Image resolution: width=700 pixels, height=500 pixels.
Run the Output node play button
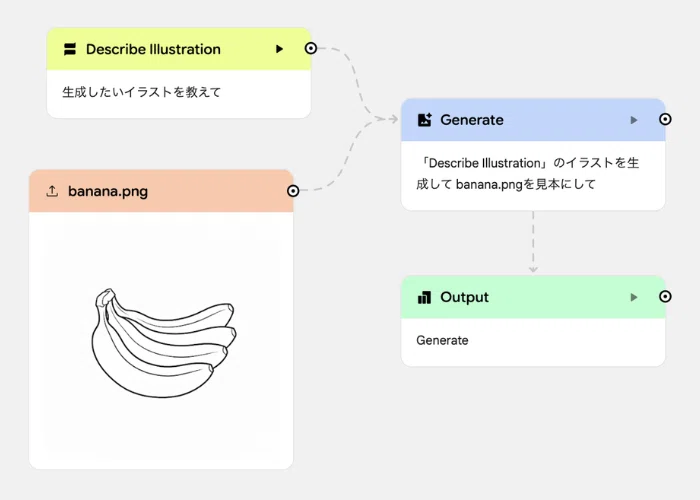point(634,297)
